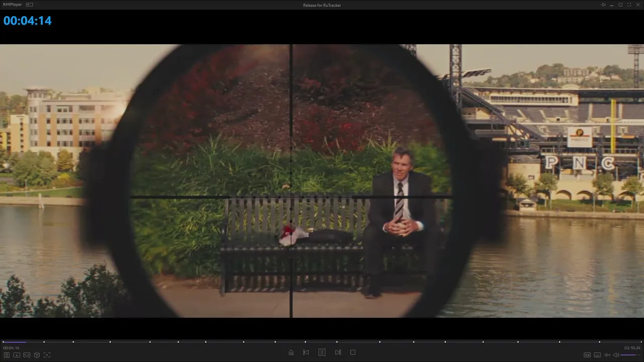The height and width of the screenshot is (362, 644).
Task: Pin the player window on top
Action: (603, 5)
